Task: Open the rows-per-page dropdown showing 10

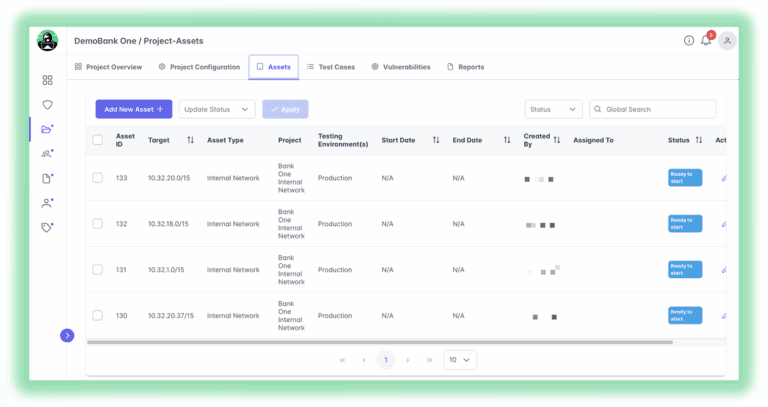Action: pyautogui.click(x=460, y=360)
